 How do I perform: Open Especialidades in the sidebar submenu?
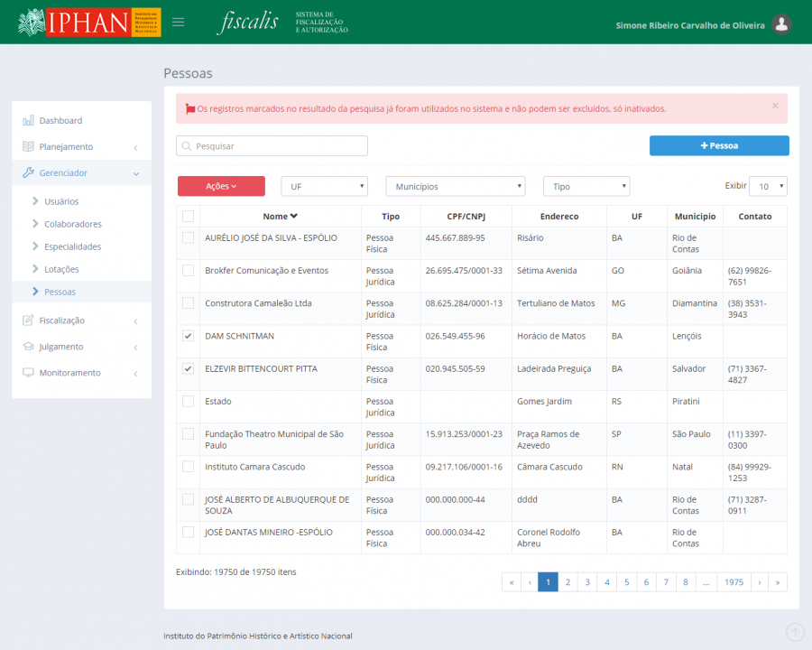pyautogui.click(x=72, y=246)
